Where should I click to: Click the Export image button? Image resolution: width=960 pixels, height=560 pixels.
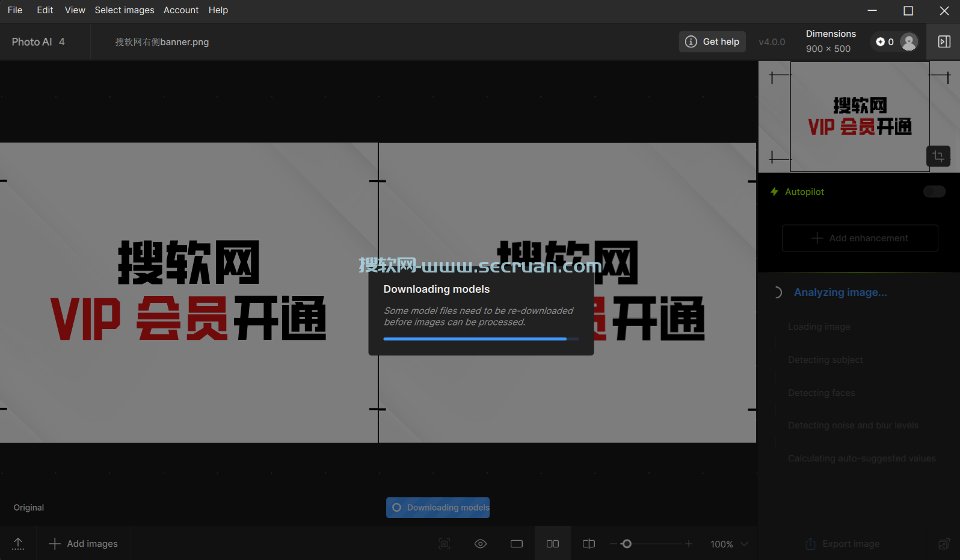coord(843,544)
